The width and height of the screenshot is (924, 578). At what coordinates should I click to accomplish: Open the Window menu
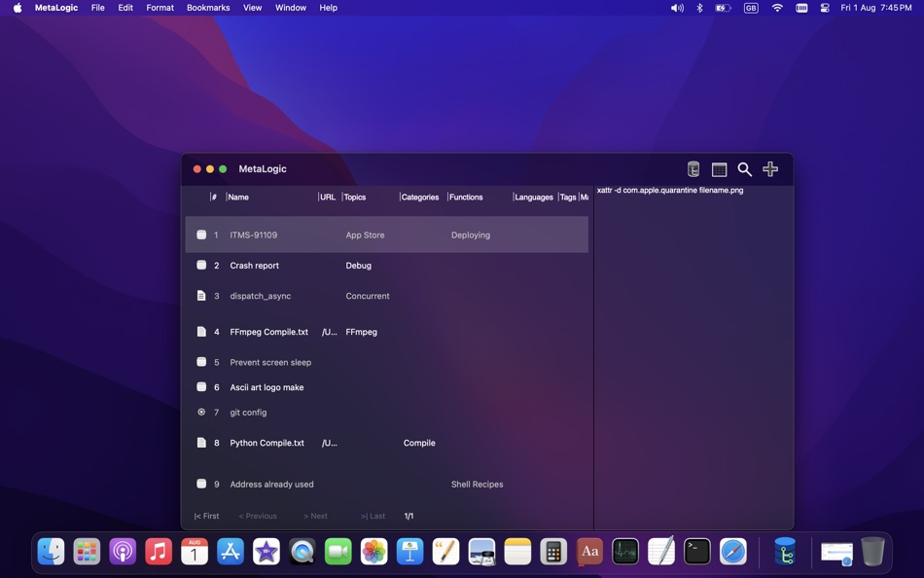point(291,8)
